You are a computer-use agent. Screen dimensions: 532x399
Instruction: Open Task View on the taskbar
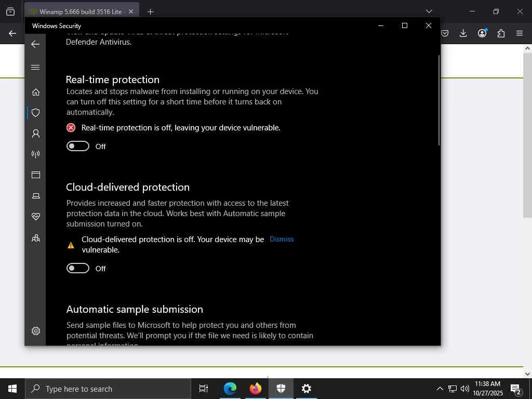204,389
